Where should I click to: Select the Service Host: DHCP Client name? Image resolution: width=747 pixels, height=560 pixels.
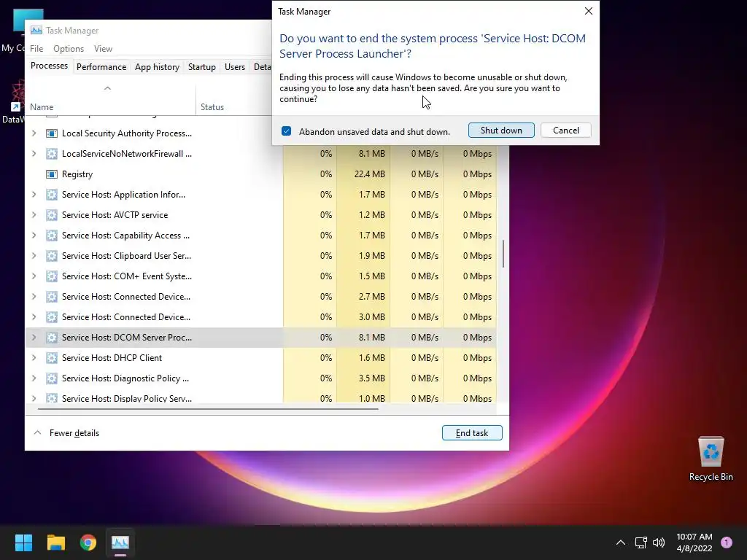point(112,358)
